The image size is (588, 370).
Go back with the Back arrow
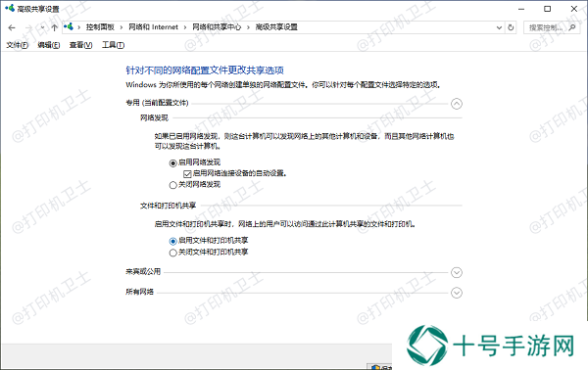(12, 27)
